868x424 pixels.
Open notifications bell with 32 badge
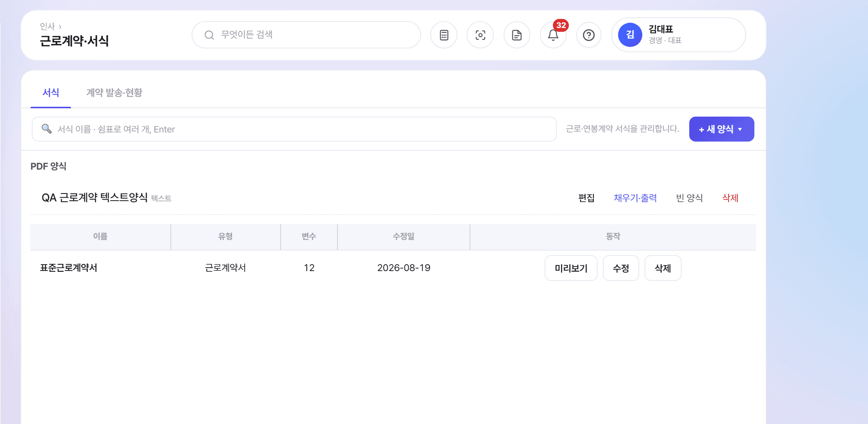[553, 35]
